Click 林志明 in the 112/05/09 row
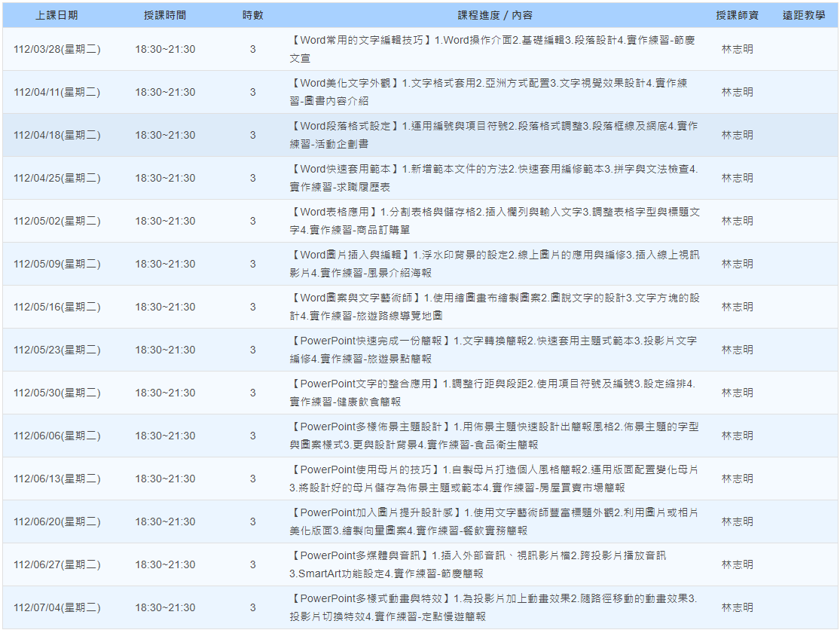The height and width of the screenshot is (630, 840). pos(737,264)
